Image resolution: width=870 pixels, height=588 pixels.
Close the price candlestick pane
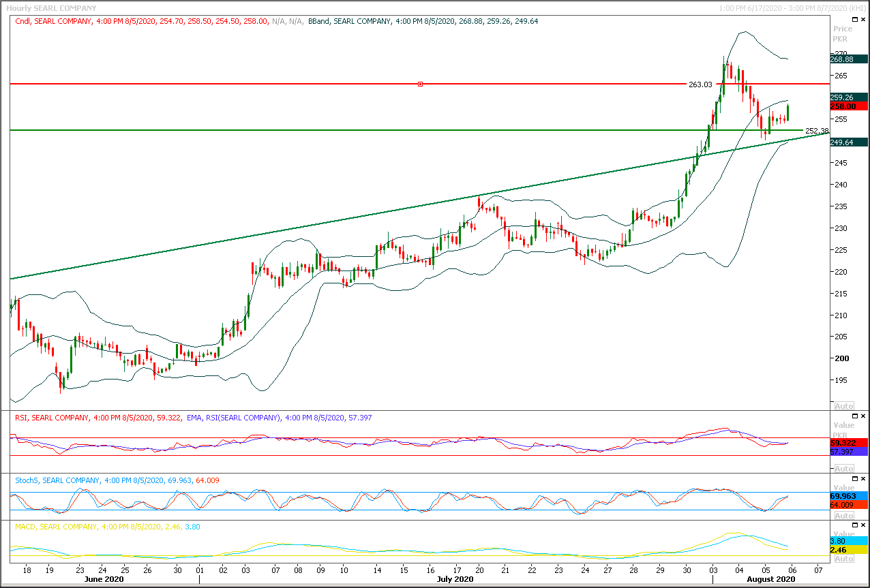(862, 21)
